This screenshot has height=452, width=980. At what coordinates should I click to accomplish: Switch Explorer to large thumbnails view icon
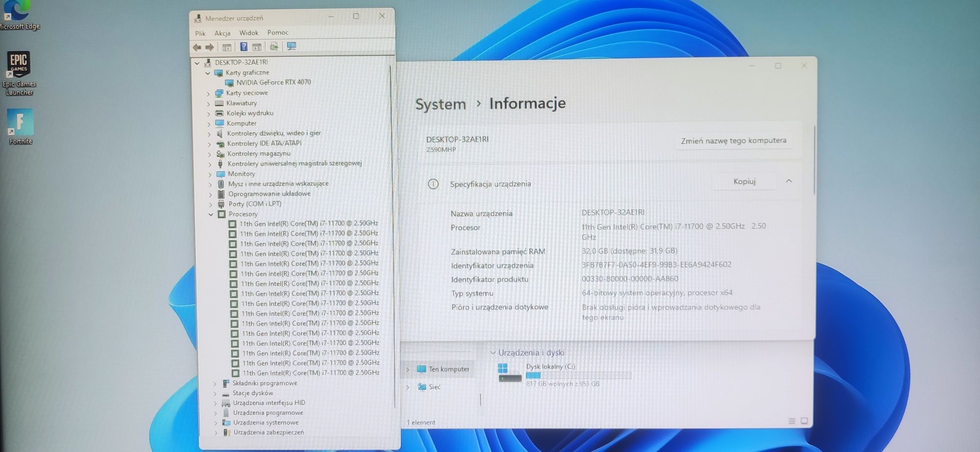(x=804, y=421)
